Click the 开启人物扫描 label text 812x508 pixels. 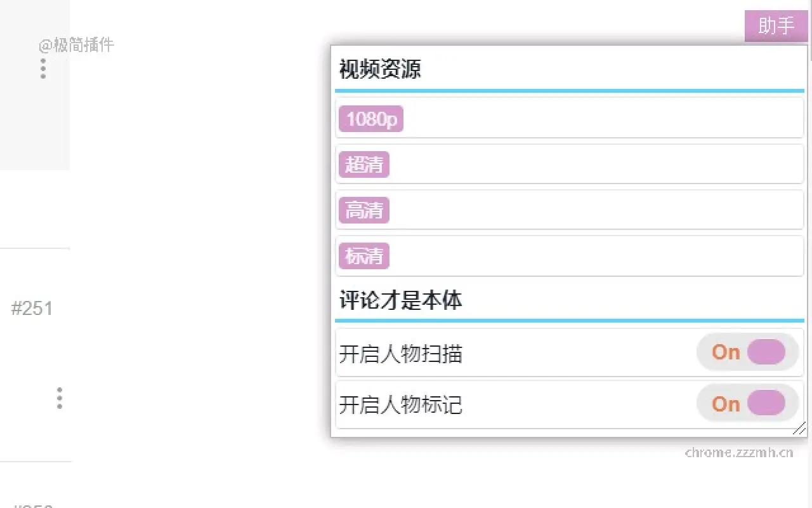(x=401, y=354)
